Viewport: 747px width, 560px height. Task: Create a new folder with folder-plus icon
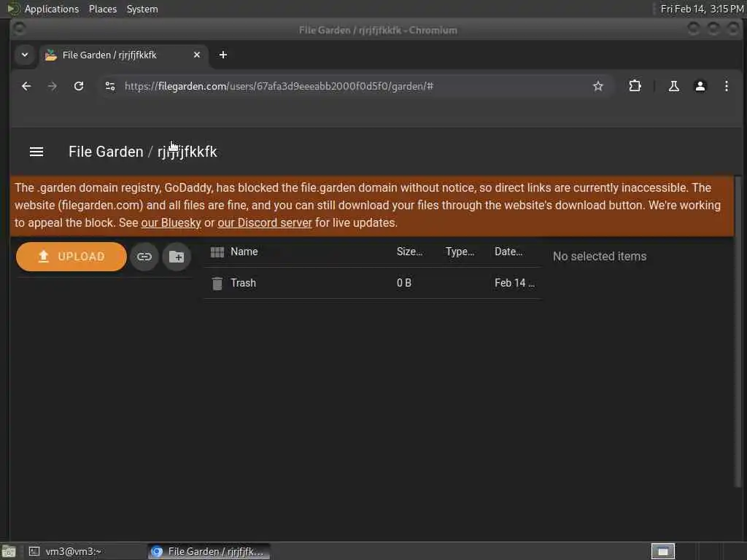[177, 257]
